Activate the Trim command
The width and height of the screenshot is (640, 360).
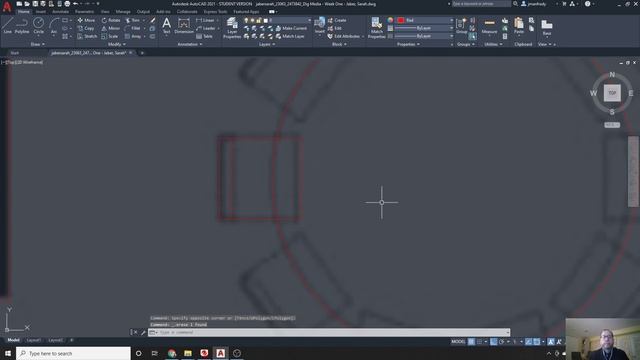pyautogui.click(x=133, y=20)
